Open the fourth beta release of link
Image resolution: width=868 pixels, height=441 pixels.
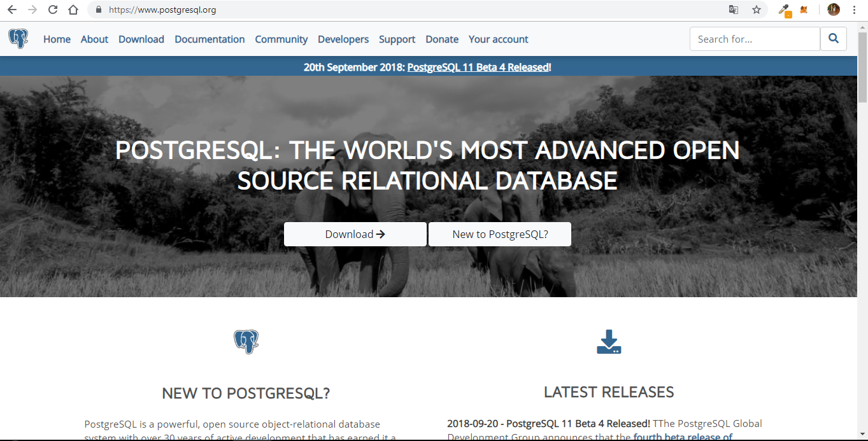point(683,437)
